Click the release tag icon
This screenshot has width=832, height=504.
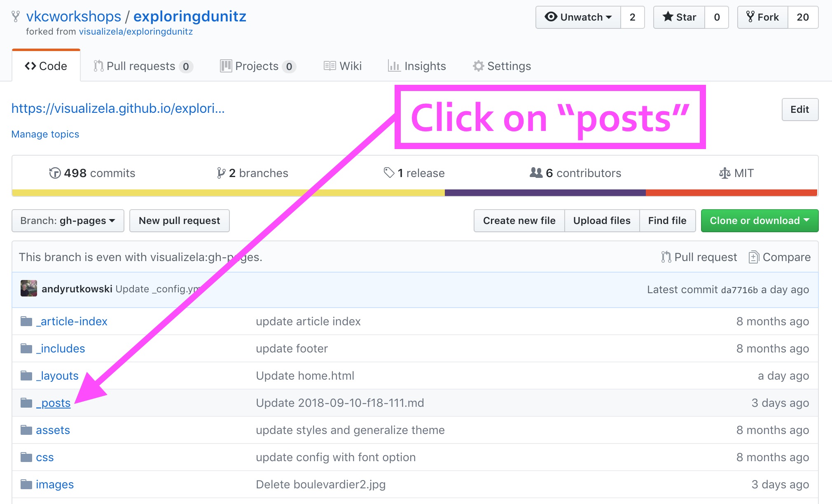pos(389,173)
